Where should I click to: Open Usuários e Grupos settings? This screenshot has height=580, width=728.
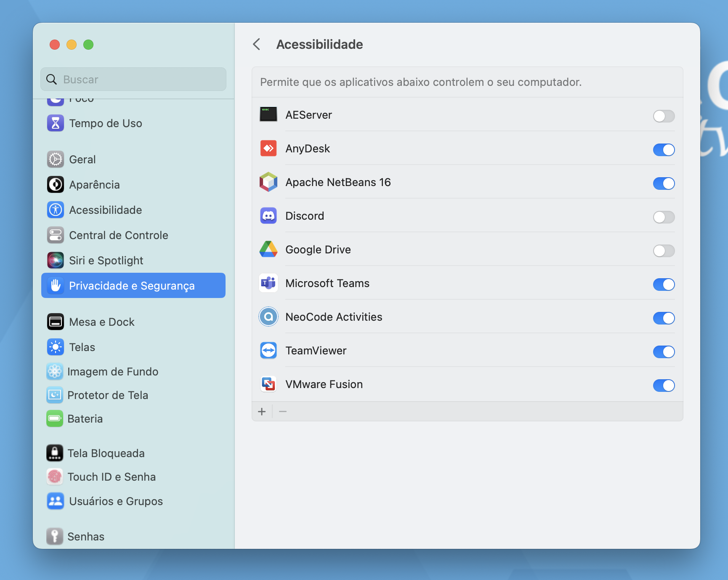coord(133,501)
